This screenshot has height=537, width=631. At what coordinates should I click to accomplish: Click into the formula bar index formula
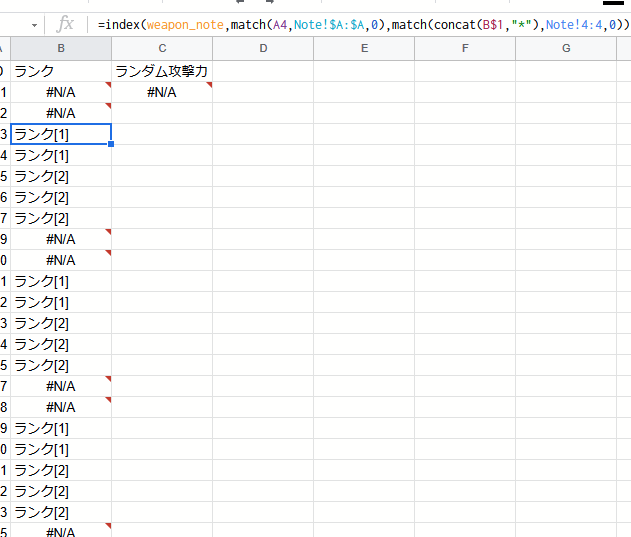pos(363,25)
